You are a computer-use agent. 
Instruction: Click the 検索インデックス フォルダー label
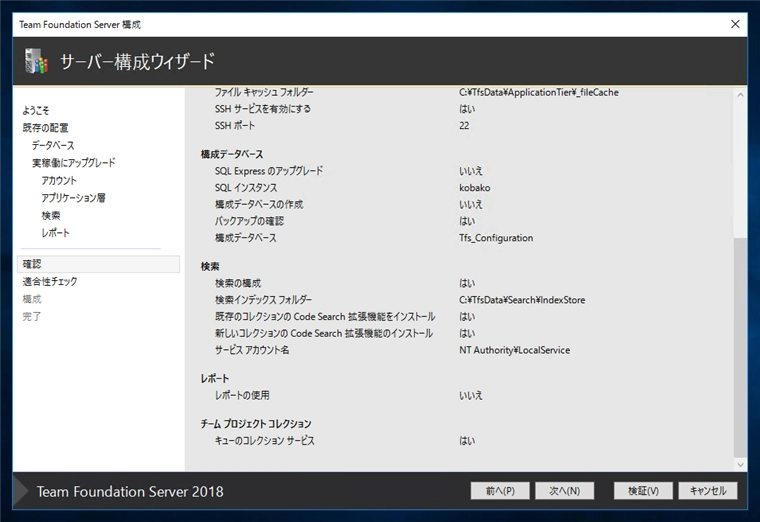point(263,300)
